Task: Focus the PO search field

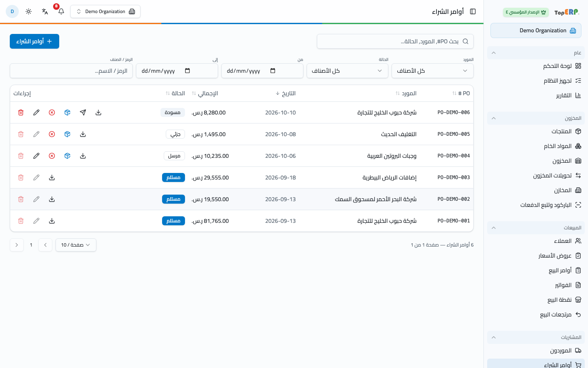Action: point(395,41)
